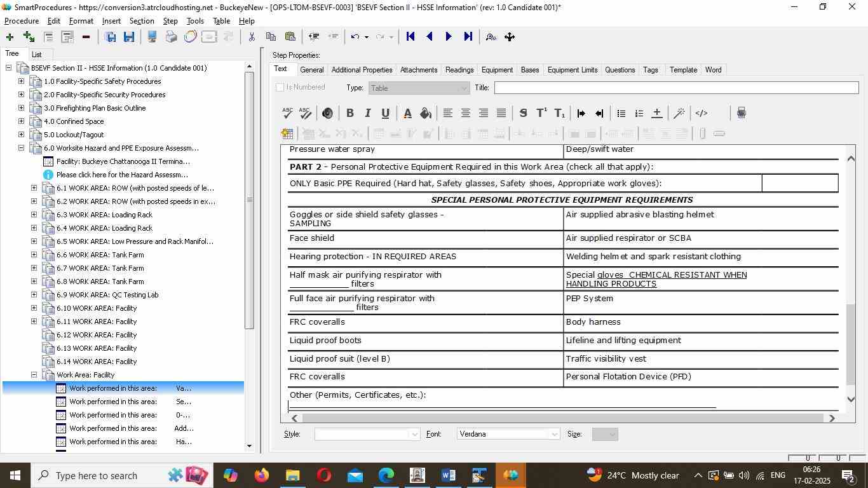Run spell check ABC icon
The width and height of the screenshot is (868, 488).
tap(287, 113)
